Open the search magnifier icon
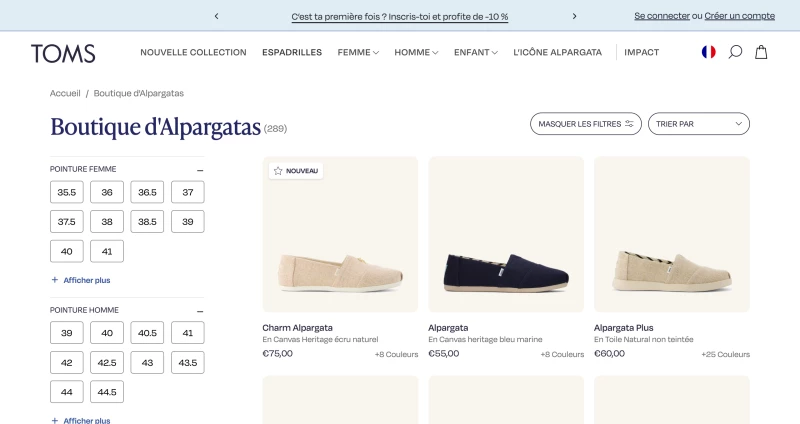The width and height of the screenshot is (800, 424). (x=735, y=52)
